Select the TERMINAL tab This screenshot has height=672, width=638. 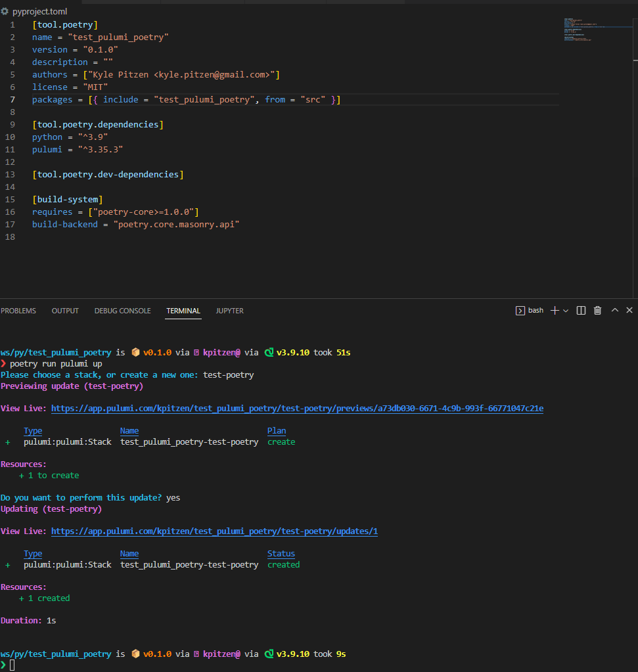click(183, 311)
